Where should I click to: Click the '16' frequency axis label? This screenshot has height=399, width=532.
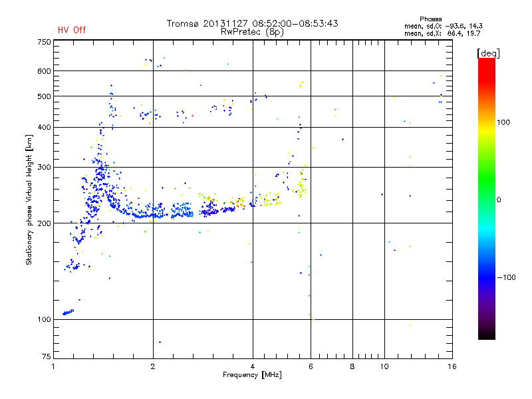click(452, 366)
